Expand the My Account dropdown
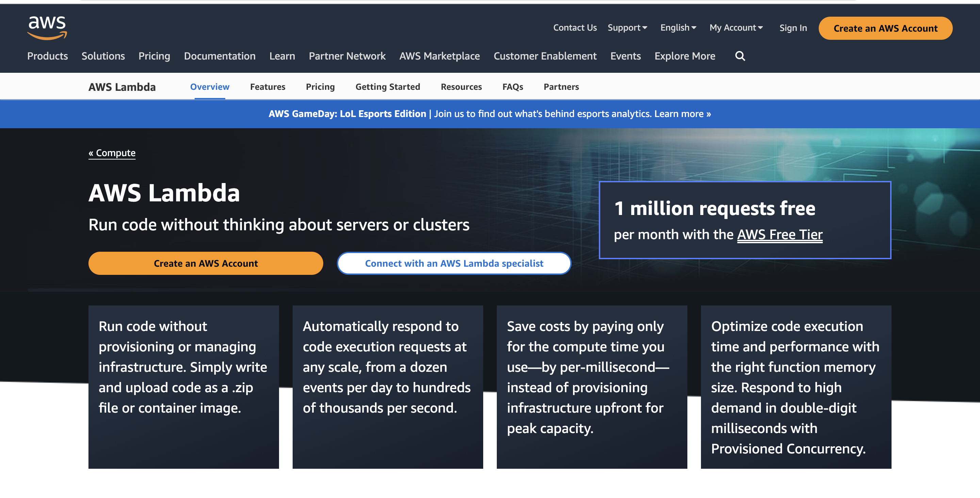This screenshot has width=980, height=498. click(736, 27)
